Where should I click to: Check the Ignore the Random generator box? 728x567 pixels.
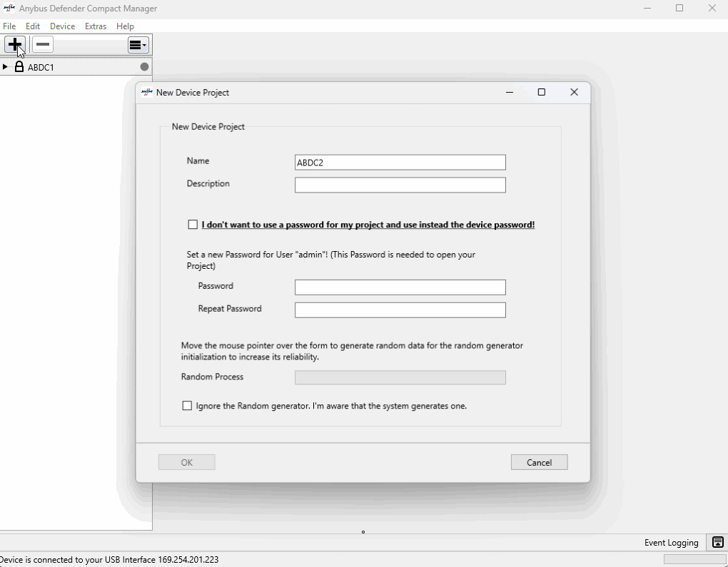click(x=187, y=406)
